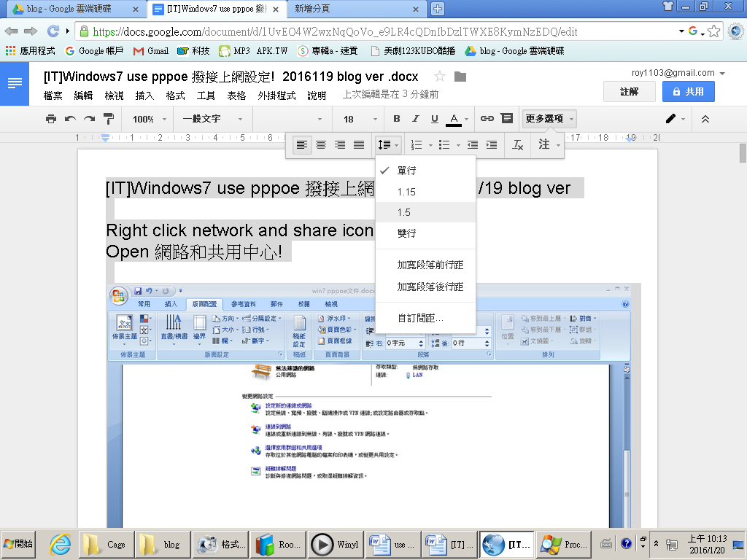
Task: Expand the 更多選項 dropdown
Action: pyautogui.click(x=549, y=119)
